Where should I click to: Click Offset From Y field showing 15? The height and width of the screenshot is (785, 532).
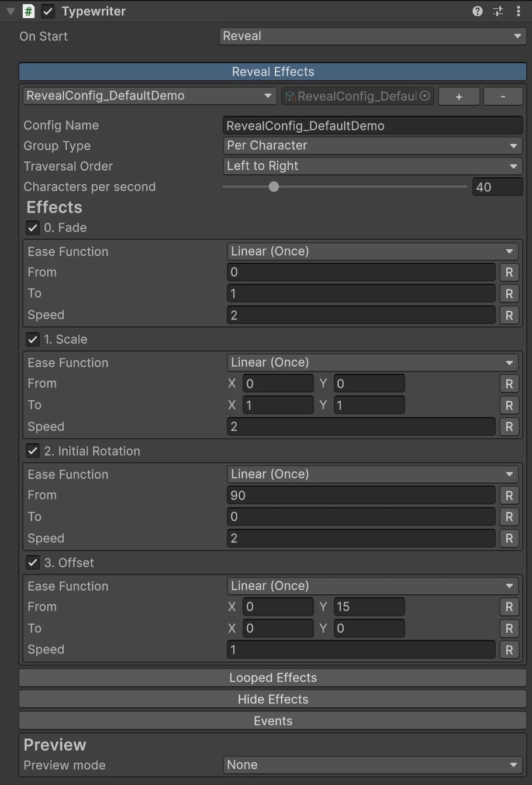point(369,607)
